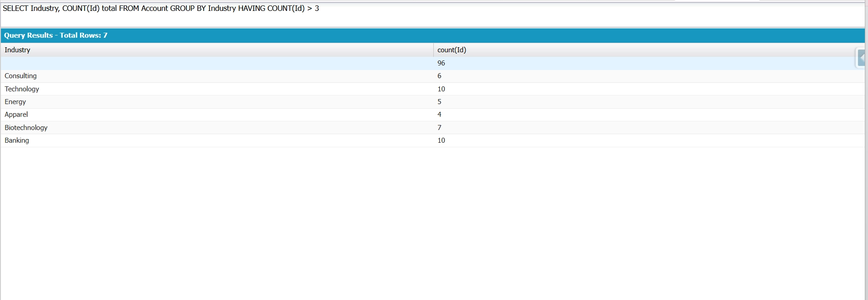Select the Biotechnology industry cell
The image size is (868, 300).
(x=217, y=128)
